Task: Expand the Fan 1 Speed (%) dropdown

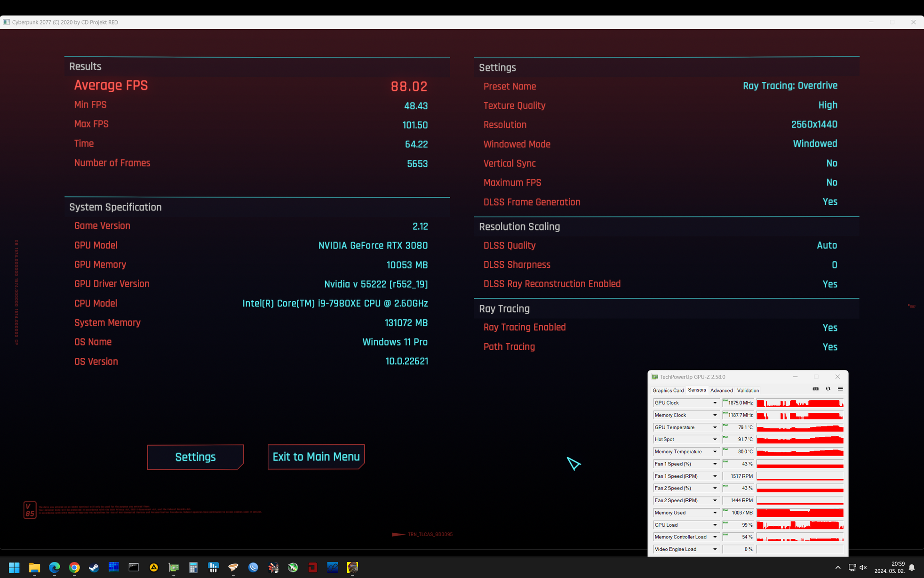Action: [715, 464]
